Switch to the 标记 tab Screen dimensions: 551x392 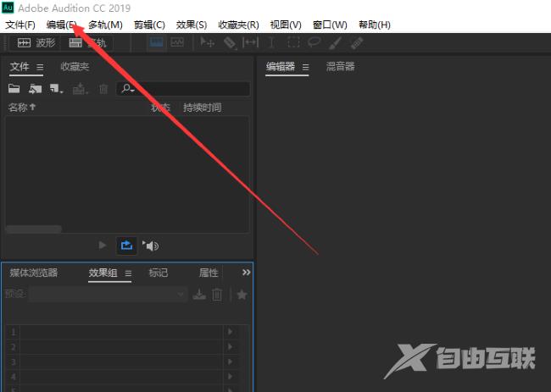159,273
